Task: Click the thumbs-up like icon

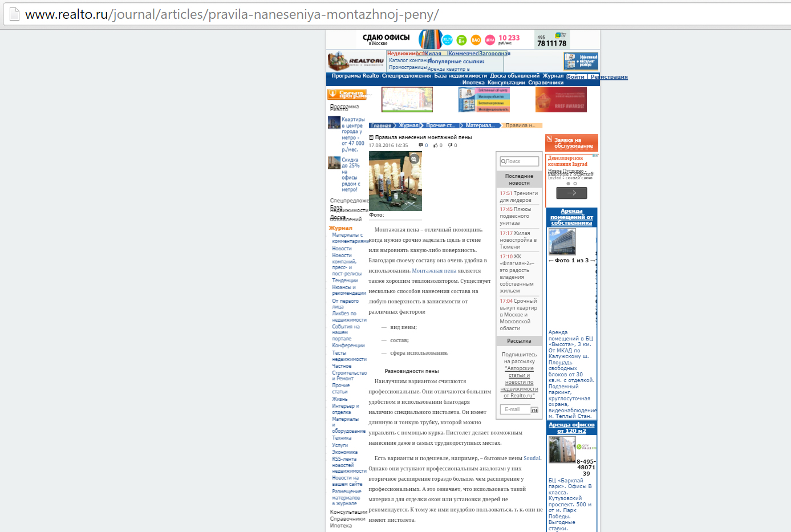Action: click(436, 145)
